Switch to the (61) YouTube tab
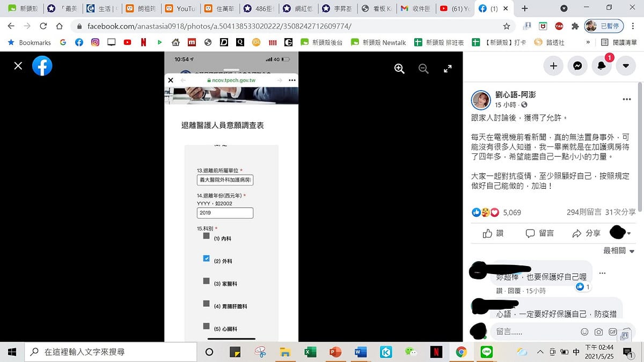Viewport: 644px width, 362px height. click(x=455, y=9)
